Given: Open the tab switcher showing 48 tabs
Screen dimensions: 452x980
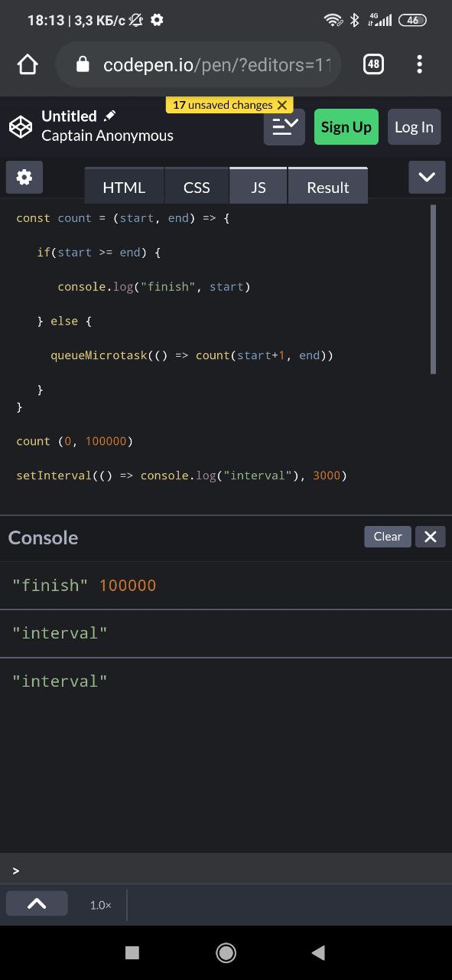Looking at the screenshot, I should [373, 64].
